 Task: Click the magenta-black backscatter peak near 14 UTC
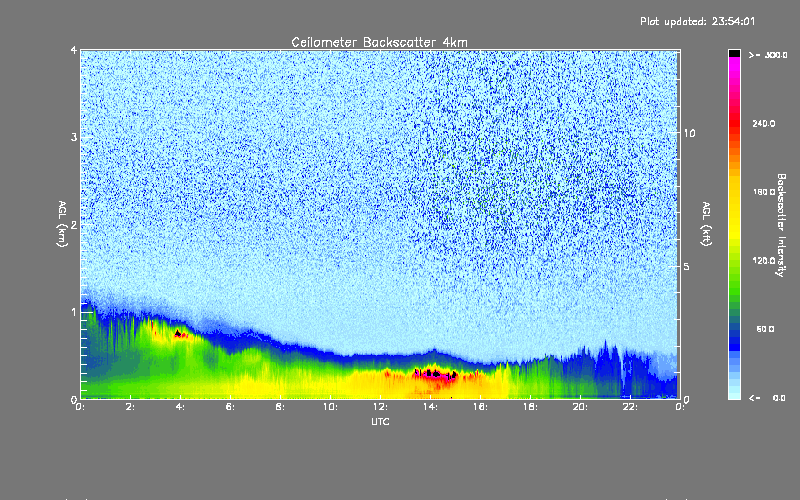435,374
